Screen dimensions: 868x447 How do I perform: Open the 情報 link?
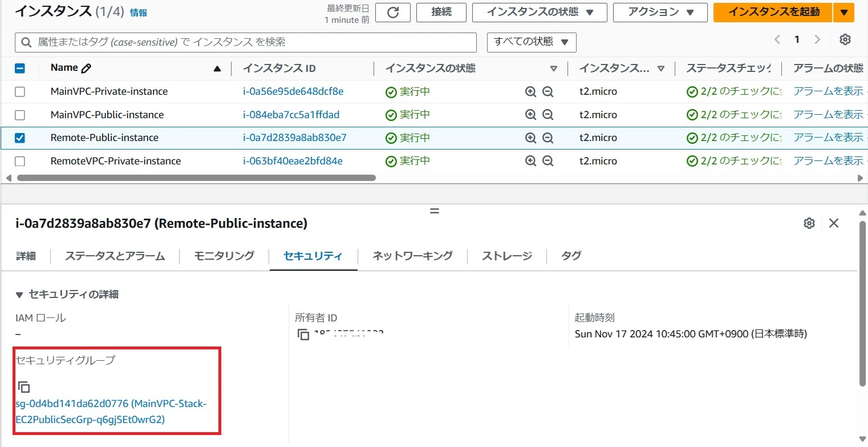[x=139, y=13]
